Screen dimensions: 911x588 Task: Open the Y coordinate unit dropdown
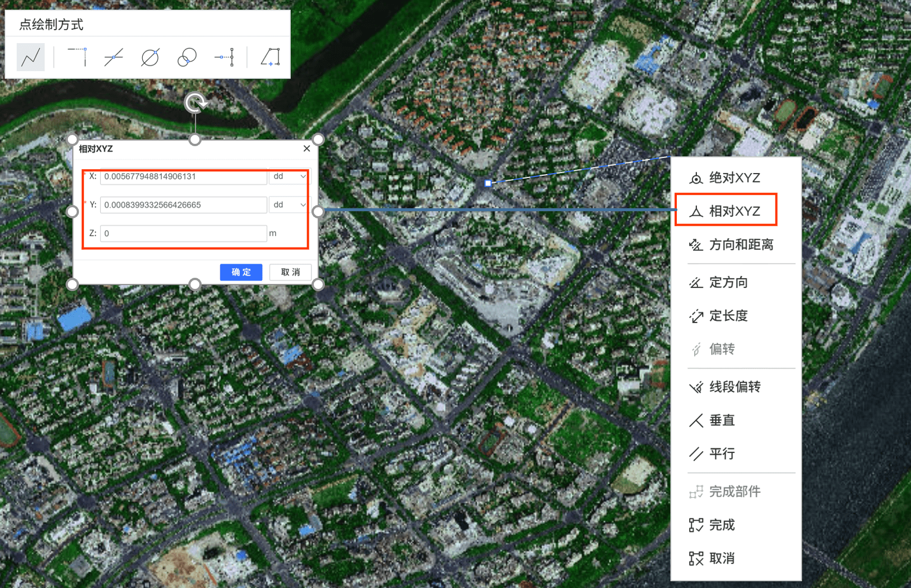289,205
